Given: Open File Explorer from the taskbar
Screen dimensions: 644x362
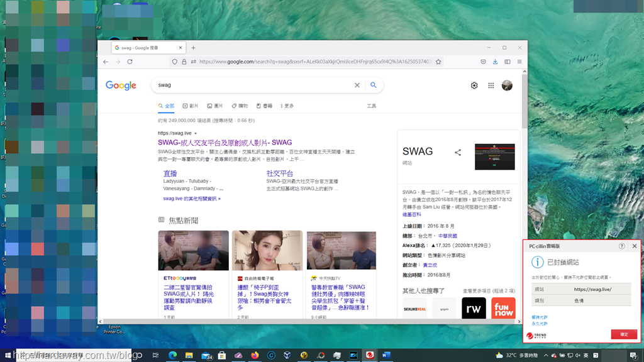Looking at the screenshot, I should 189,355.
